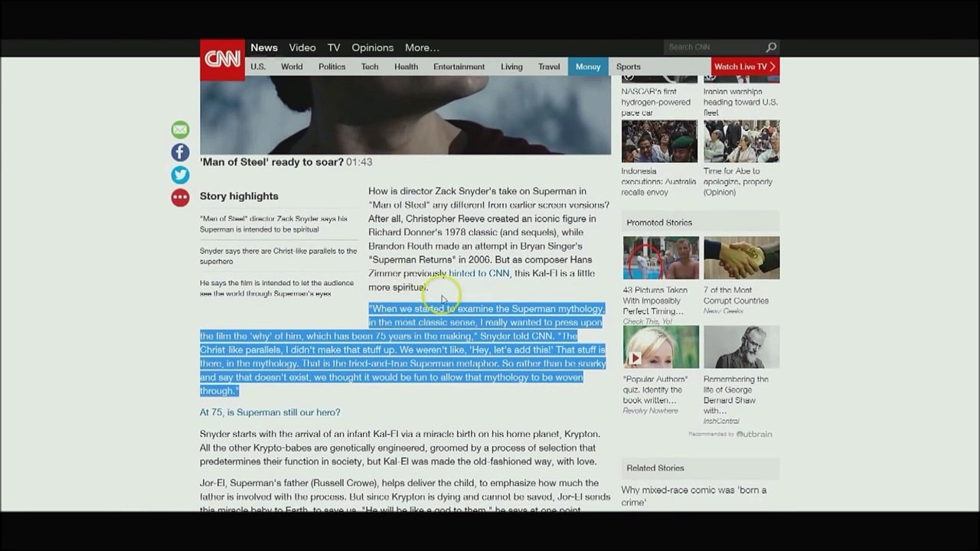Go to the Politics tab
Image resolution: width=980 pixels, height=551 pixels.
(x=332, y=67)
